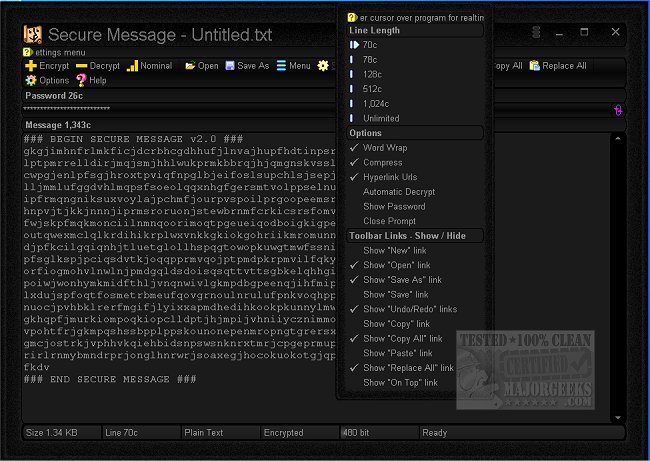Enable Show "New" link
The width and height of the screenshot is (650, 461).
point(415,250)
